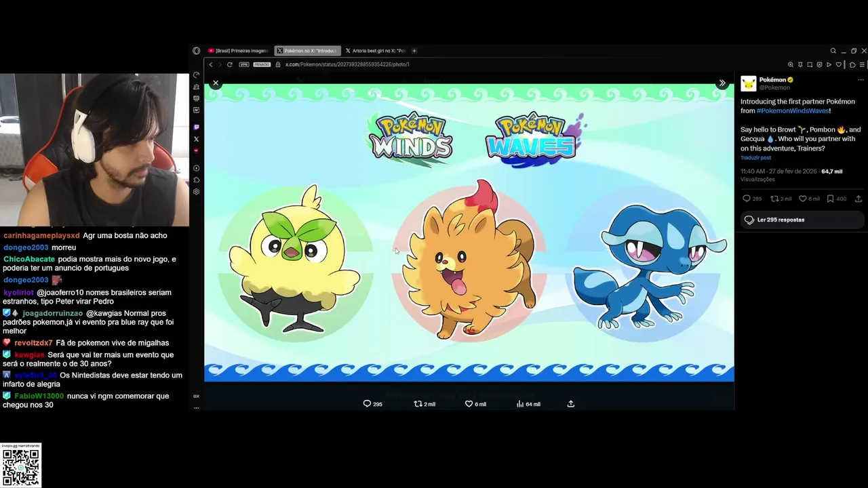This screenshot has height=488, width=868.
Task: Open the extensions cube icon in toolbar
Action: [852, 64]
